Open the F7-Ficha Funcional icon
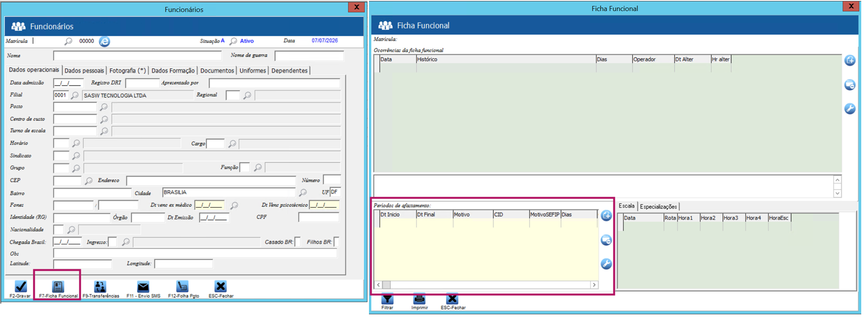The image size is (868, 322). [58, 287]
